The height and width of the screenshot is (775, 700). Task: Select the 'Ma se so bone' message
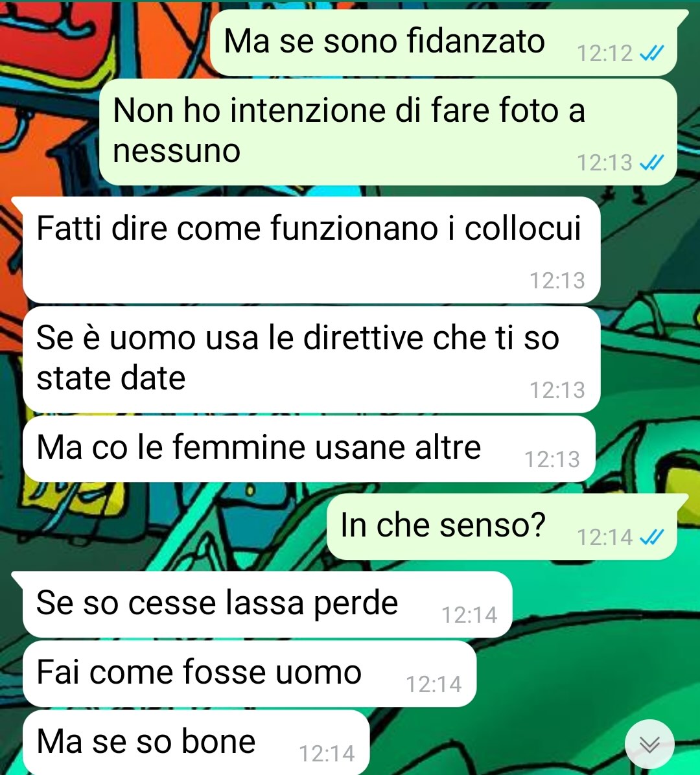[196, 743]
